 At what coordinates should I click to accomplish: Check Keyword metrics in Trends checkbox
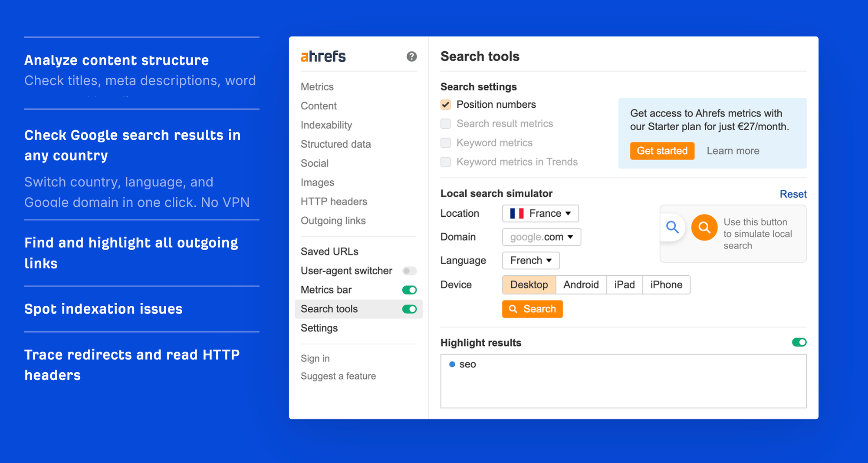[x=445, y=162]
